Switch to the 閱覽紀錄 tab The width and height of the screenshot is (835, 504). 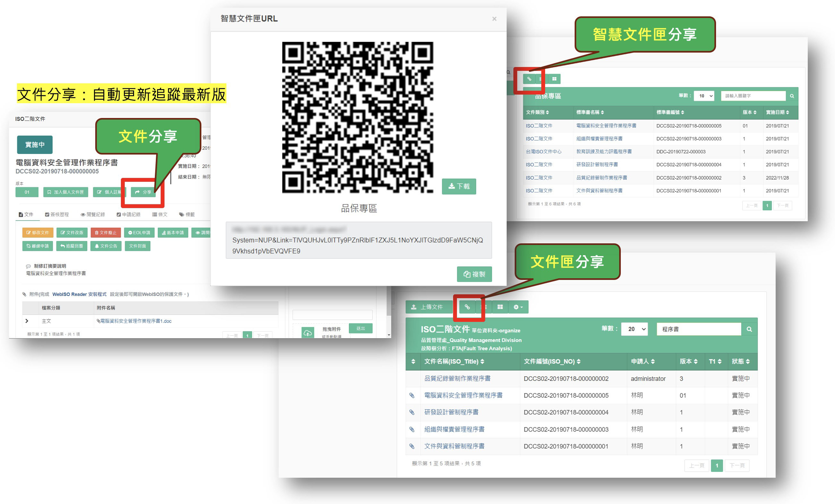pos(93,214)
